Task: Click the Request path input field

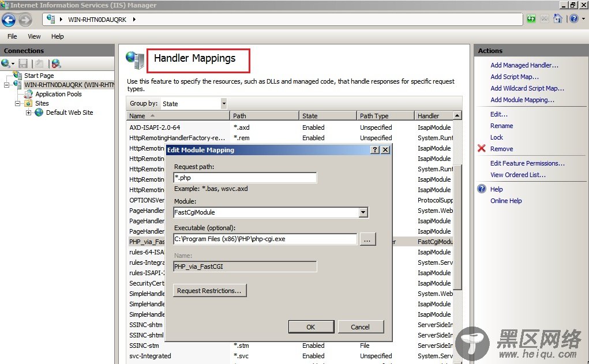Action: point(245,178)
